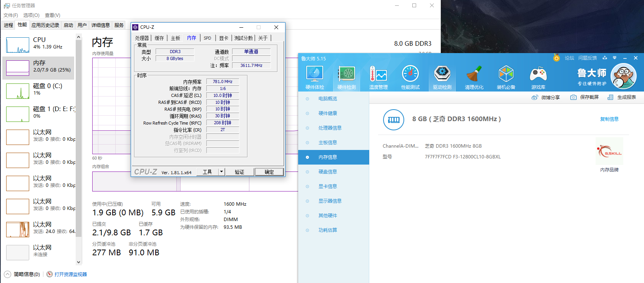Click 保存截屏 camera screenshot button
The width and height of the screenshot is (644, 283).
coord(584,97)
